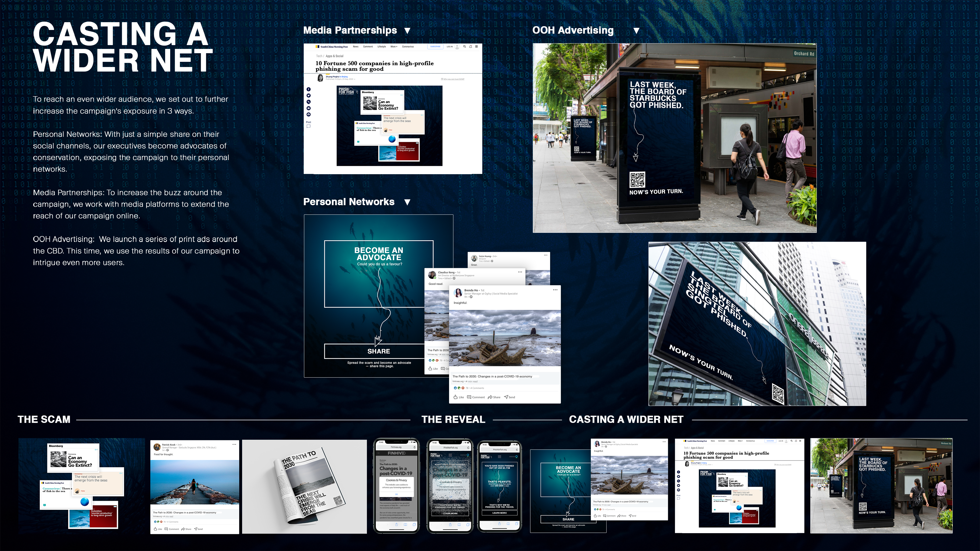980x551 pixels.
Task: Click Apps & Social breadcrumb in large SCMP article
Action: point(335,56)
